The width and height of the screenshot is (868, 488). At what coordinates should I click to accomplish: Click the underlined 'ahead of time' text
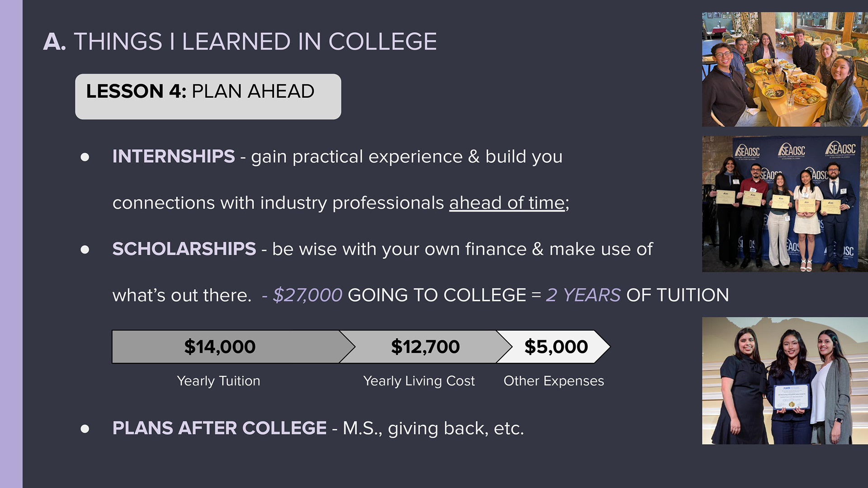pos(507,203)
